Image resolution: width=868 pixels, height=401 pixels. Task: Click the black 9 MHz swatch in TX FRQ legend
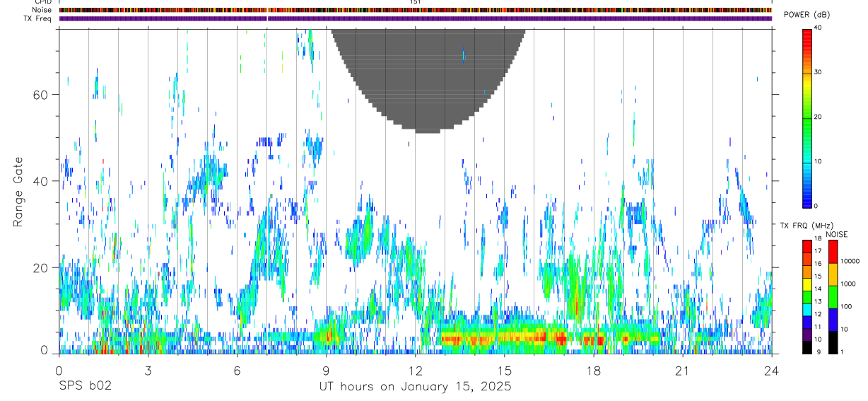click(808, 347)
